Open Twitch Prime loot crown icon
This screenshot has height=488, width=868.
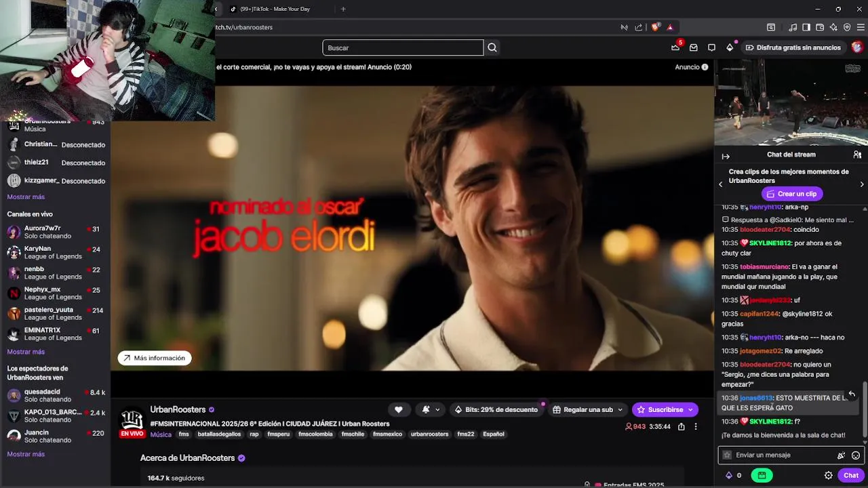675,47
